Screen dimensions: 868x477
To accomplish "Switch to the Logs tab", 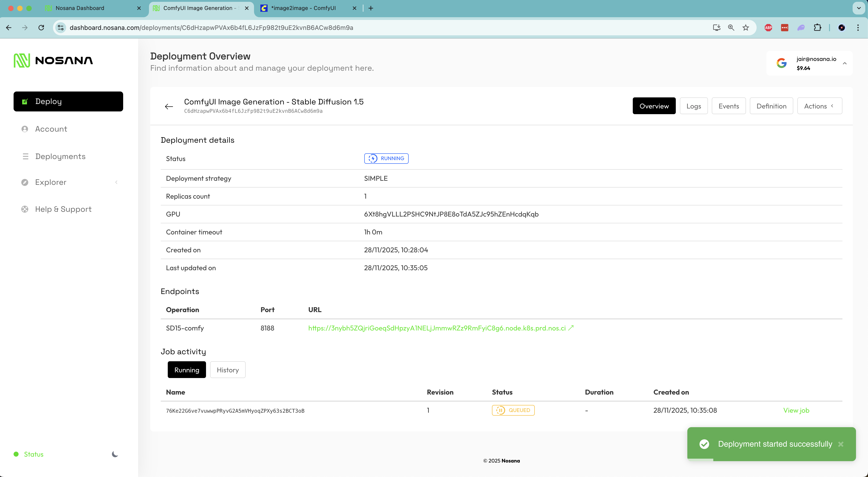I will [693, 106].
